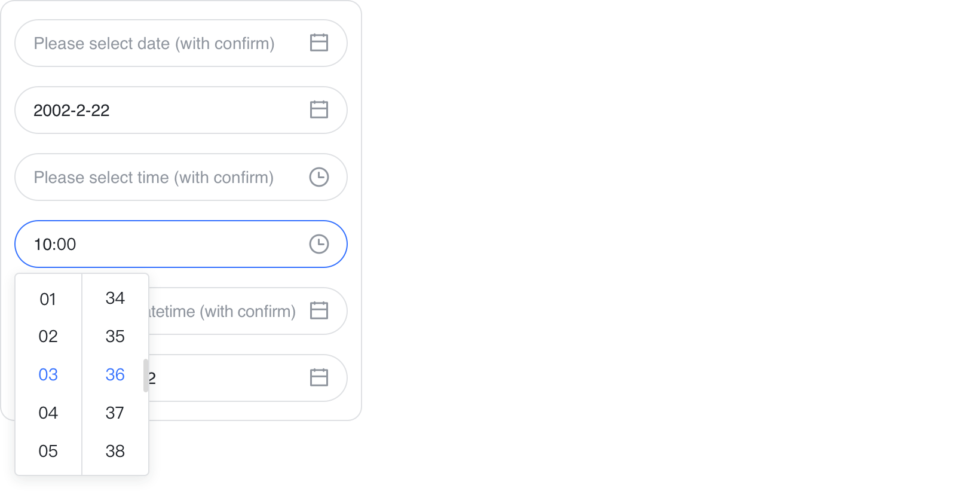Viewport: 980px width, 494px height.
Task: Focus the 'Please select date (with confirm)' field
Action: click(x=154, y=43)
